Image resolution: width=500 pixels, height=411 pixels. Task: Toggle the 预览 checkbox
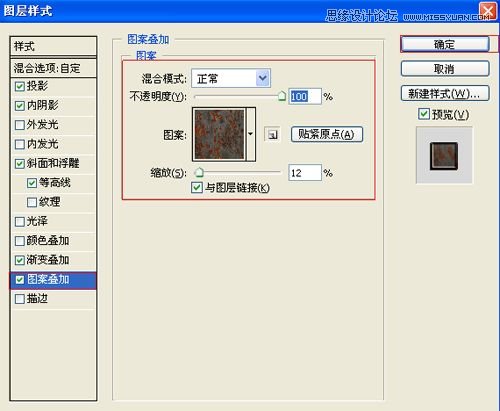[x=424, y=114]
